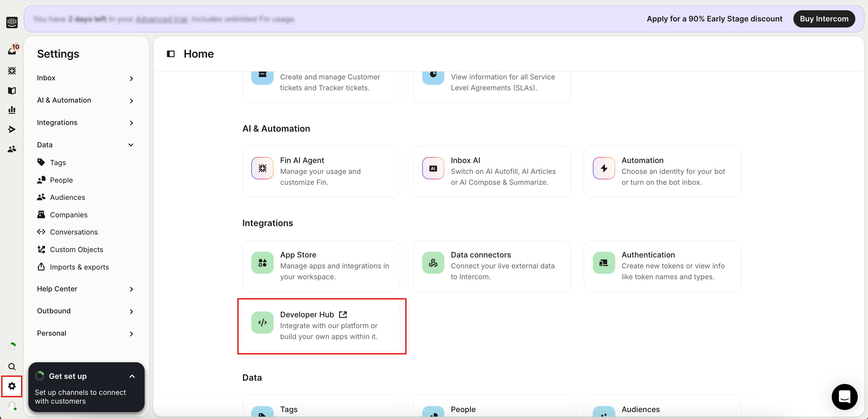868x419 pixels.
Task: Select Custom Objects in the settings sidebar
Action: [76, 250]
